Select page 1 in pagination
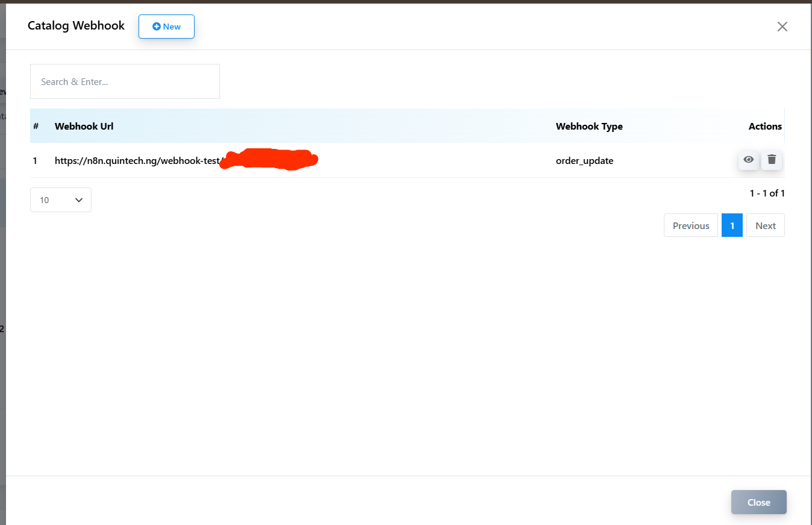This screenshot has height=525, width=812. tap(732, 225)
